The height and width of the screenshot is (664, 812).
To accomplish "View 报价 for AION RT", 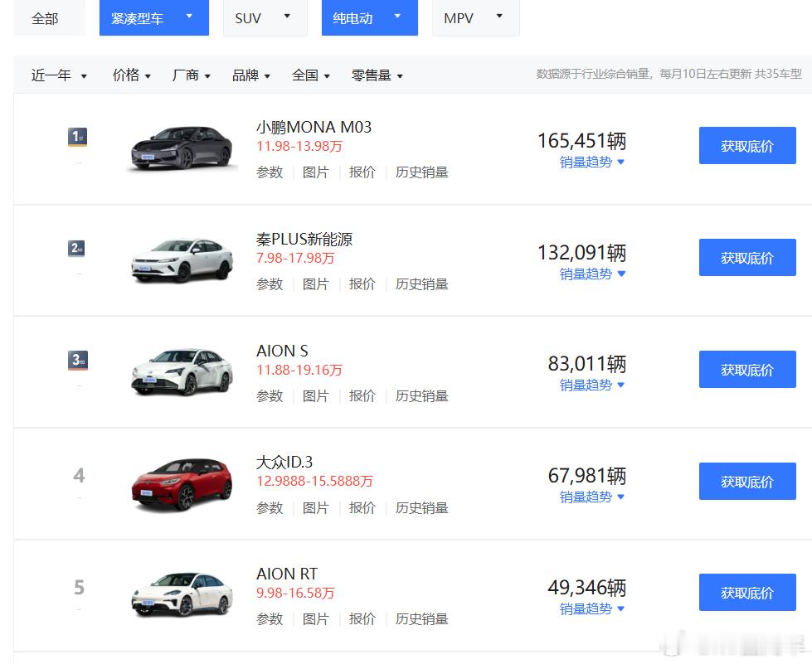I will (362, 619).
